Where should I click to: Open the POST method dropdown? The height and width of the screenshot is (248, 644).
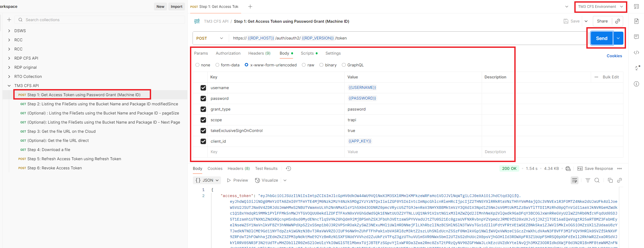[210, 38]
